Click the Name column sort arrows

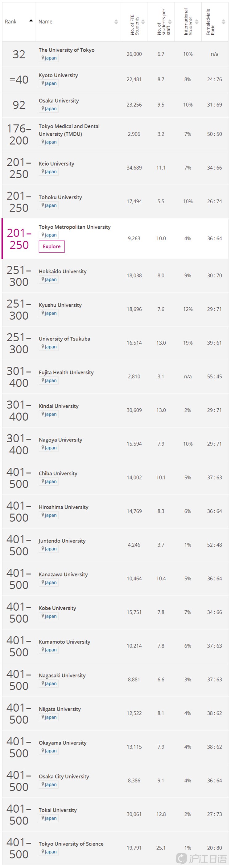(116, 22)
